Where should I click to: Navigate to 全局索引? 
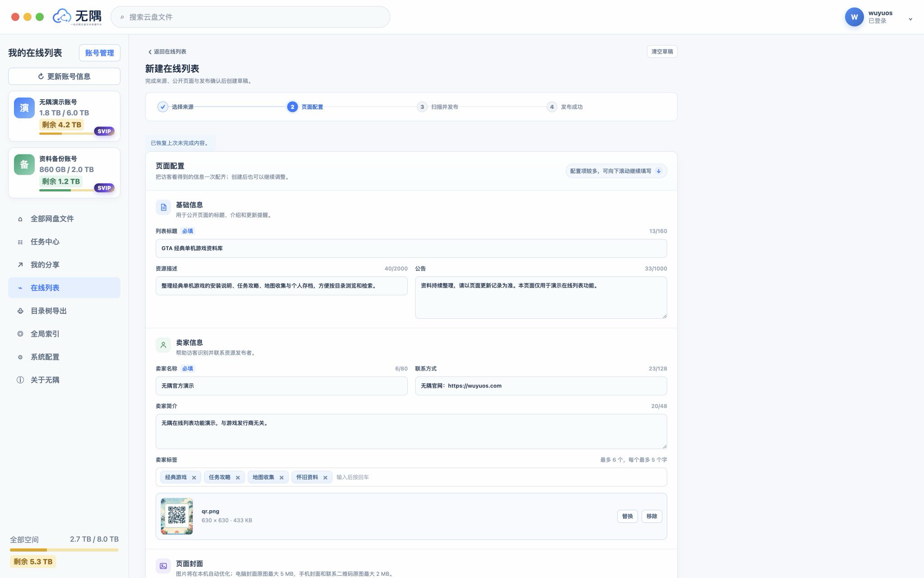click(64, 334)
